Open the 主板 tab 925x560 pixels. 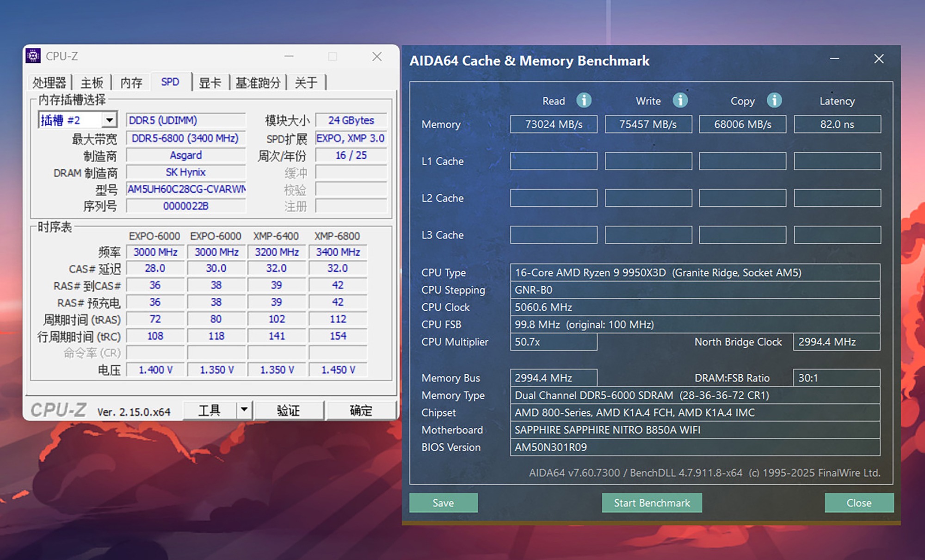(x=92, y=83)
